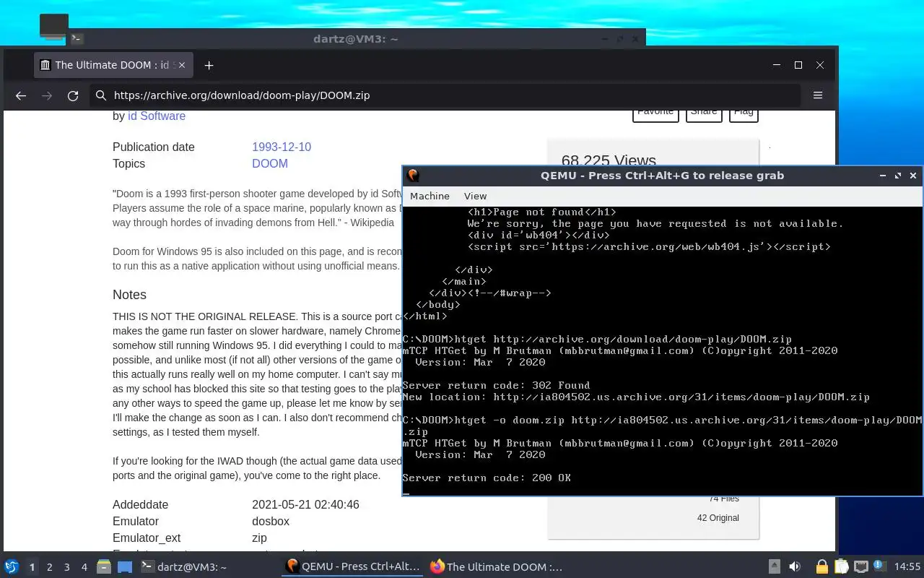Viewport: 924px width, 578px height.
Task: Switch to workspace 1
Action: (32, 567)
